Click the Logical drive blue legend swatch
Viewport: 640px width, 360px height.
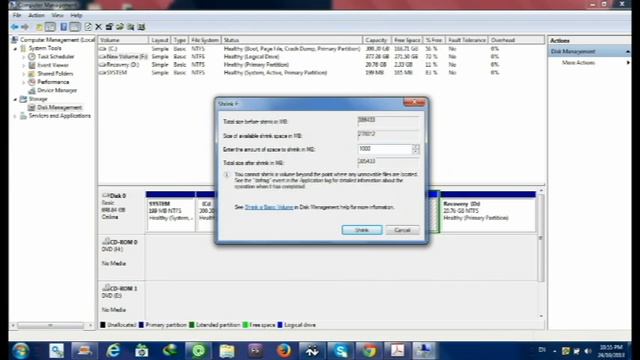(x=280, y=325)
